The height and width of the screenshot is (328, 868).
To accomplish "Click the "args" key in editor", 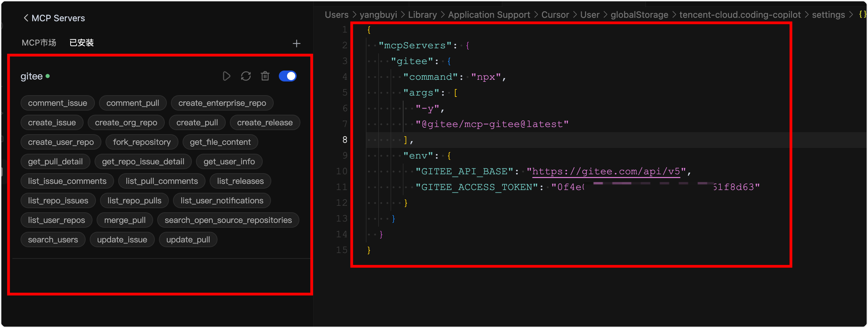I will click(x=421, y=92).
